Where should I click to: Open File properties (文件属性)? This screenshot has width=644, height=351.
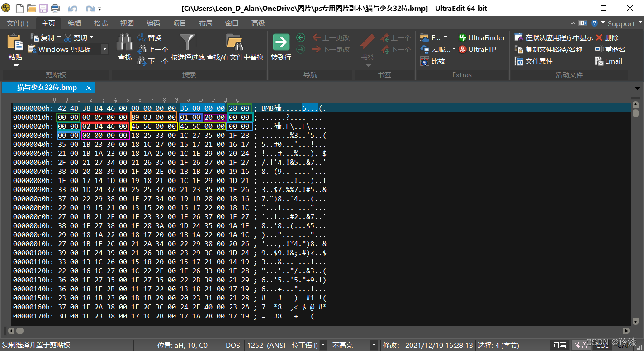point(534,61)
